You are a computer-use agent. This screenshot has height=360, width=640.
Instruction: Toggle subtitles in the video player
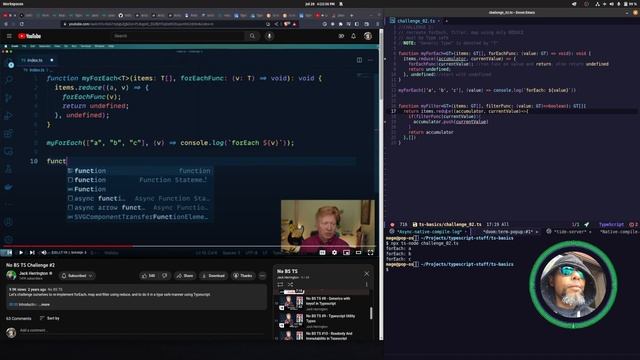point(322,253)
